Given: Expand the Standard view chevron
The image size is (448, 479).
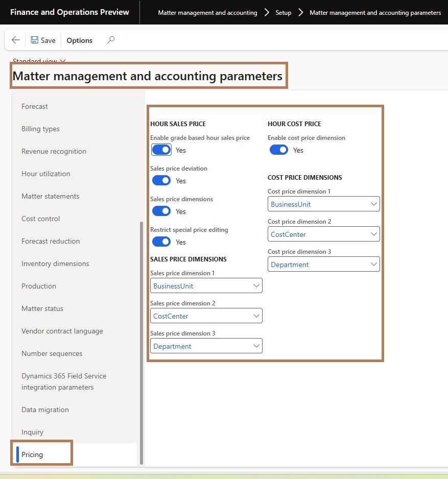Looking at the screenshot, I should pyautogui.click(x=63, y=61).
